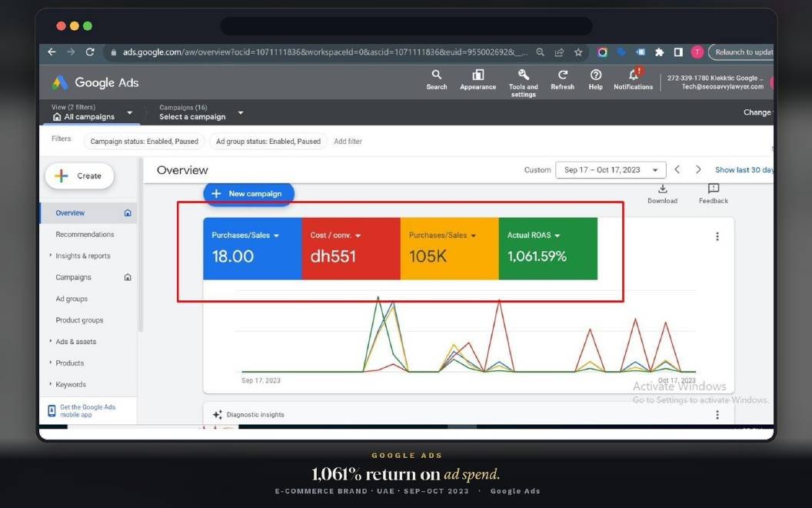The height and width of the screenshot is (508, 812).
Task: Open Google Ads Search tool
Action: click(437, 80)
